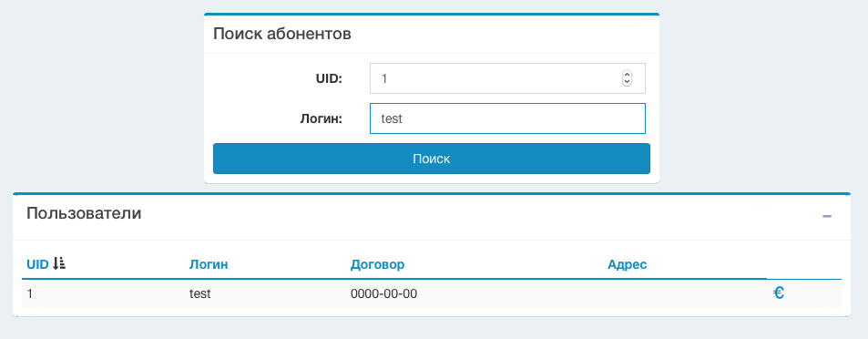868x339 pixels.
Task: Click the UID label in search form
Action: (x=330, y=78)
